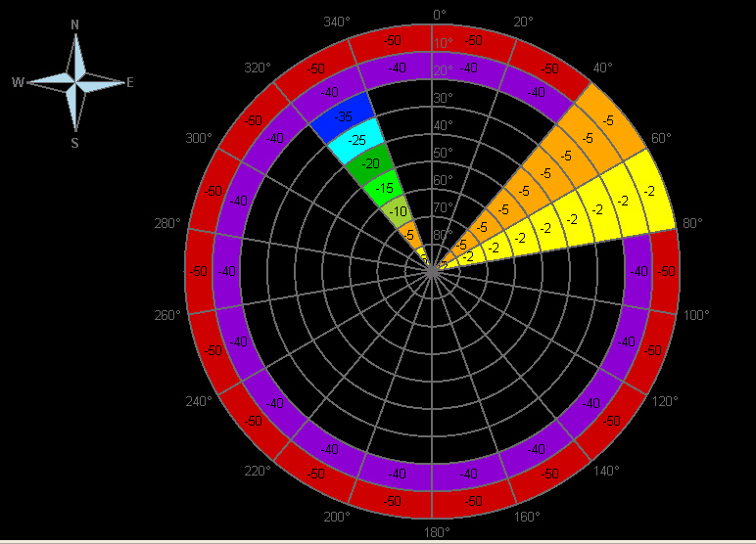Click the outermost yellow -2 cell

(650, 192)
